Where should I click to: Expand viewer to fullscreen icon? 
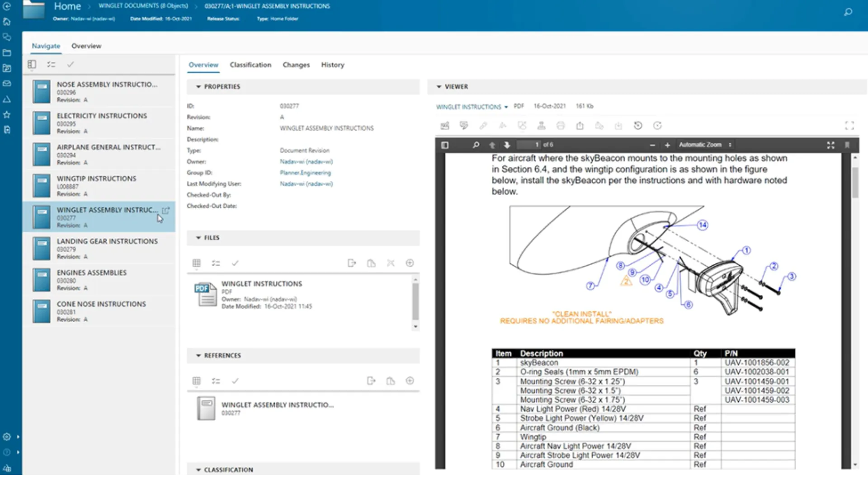click(x=849, y=126)
